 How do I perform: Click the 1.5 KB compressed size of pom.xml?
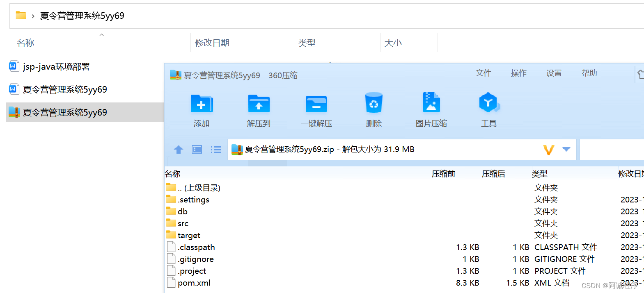click(518, 283)
